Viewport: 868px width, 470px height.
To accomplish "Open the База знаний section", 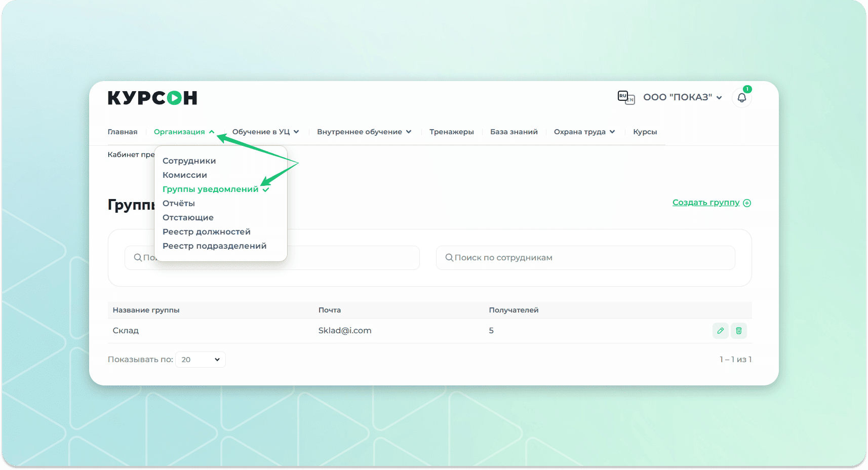I will pyautogui.click(x=514, y=132).
